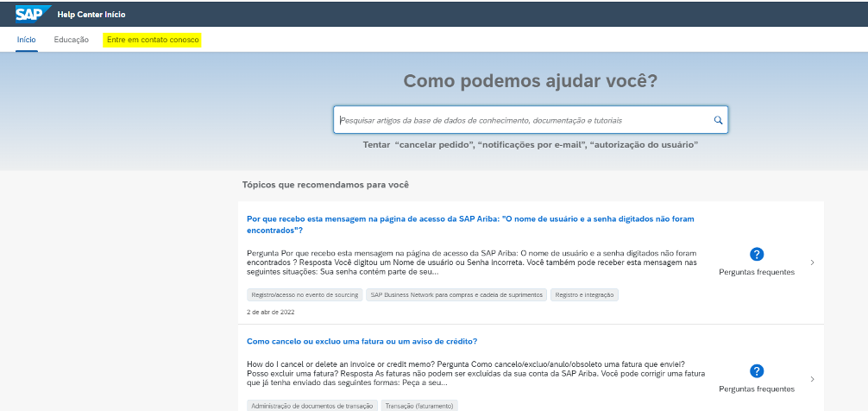The width and height of the screenshot is (868, 411).
Task: Click the "Como podemos ajudar você?" heading
Action: [x=531, y=81]
